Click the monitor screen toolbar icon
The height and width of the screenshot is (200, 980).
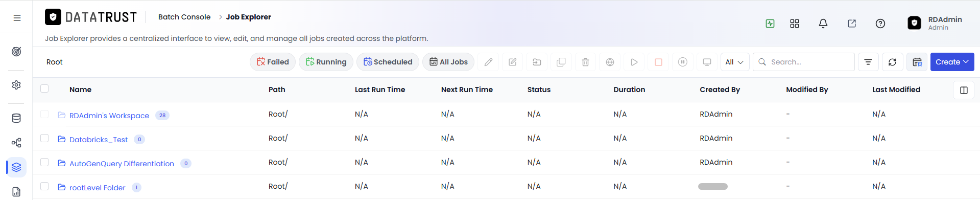click(x=707, y=62)
